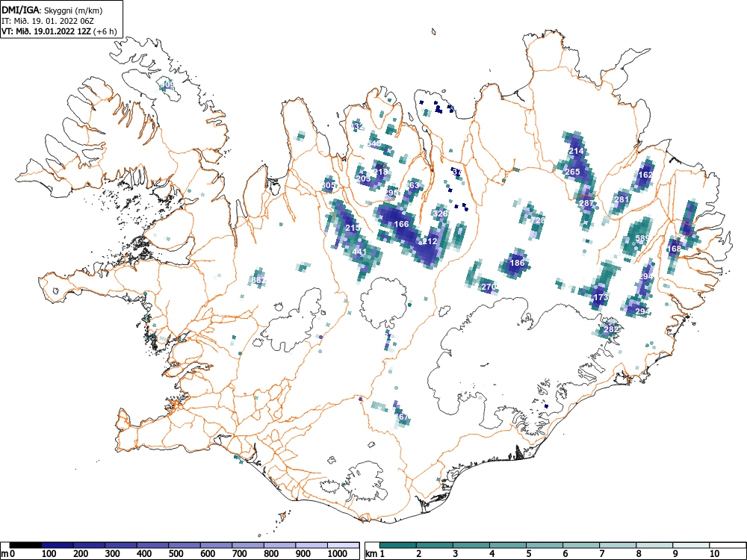Pick the dark navy 100–200 m legend swatch

click(58, 545)
